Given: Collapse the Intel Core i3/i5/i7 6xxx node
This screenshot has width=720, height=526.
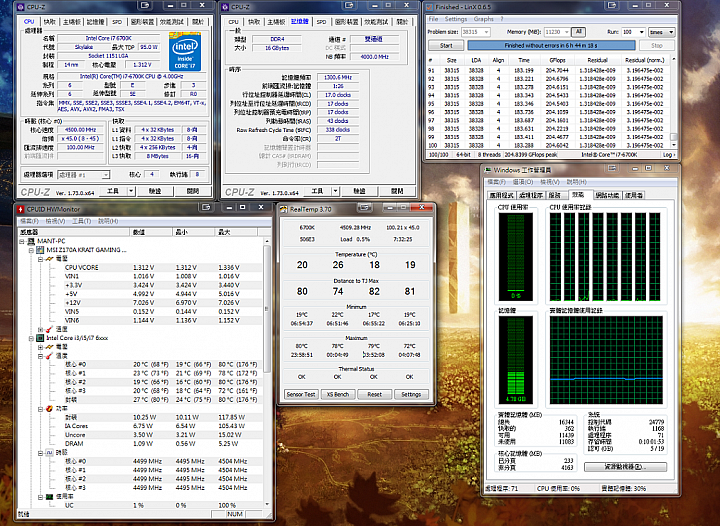Looking at the screenshot, I should click(31, 338).
